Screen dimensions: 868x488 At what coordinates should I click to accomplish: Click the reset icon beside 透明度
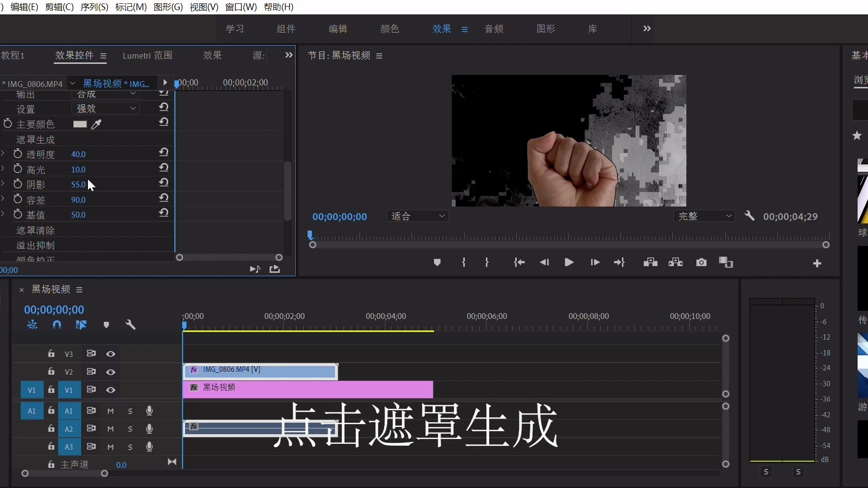click(x=163, y=152)
